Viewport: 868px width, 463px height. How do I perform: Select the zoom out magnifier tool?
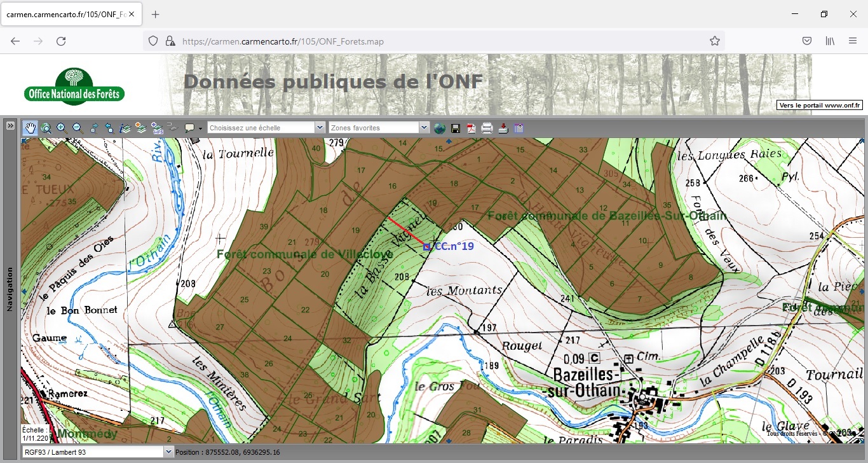click(x=78, y=128)
